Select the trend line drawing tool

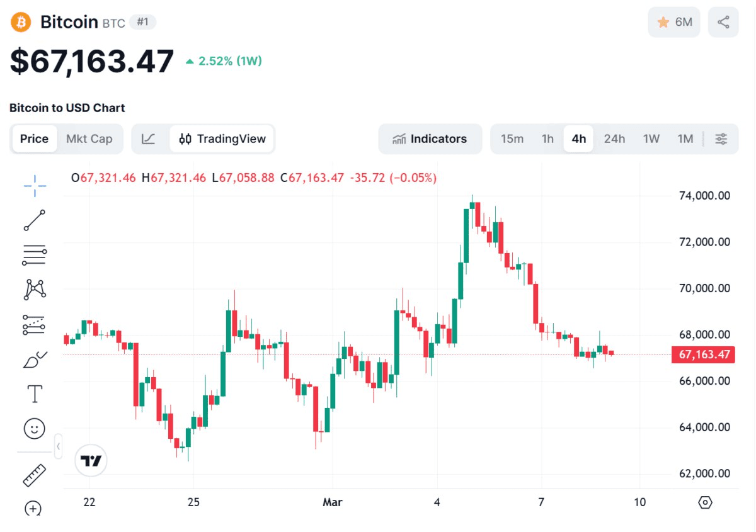click(35, 220)
